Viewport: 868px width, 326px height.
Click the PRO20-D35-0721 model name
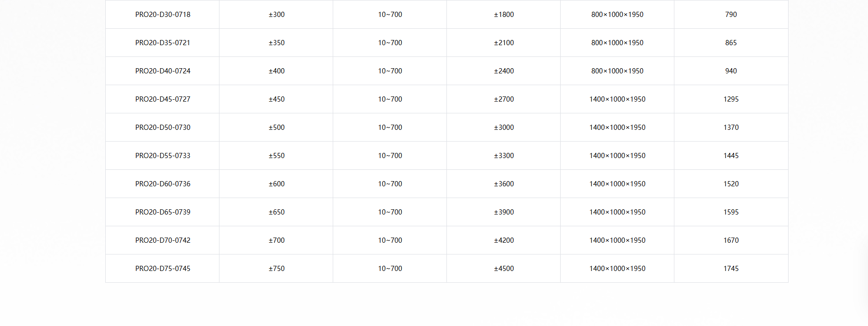click(x=163, y=43)
